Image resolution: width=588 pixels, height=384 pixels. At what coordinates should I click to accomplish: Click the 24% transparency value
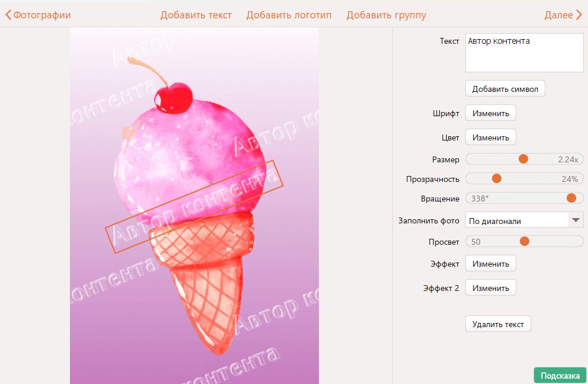tap(570, 179)
